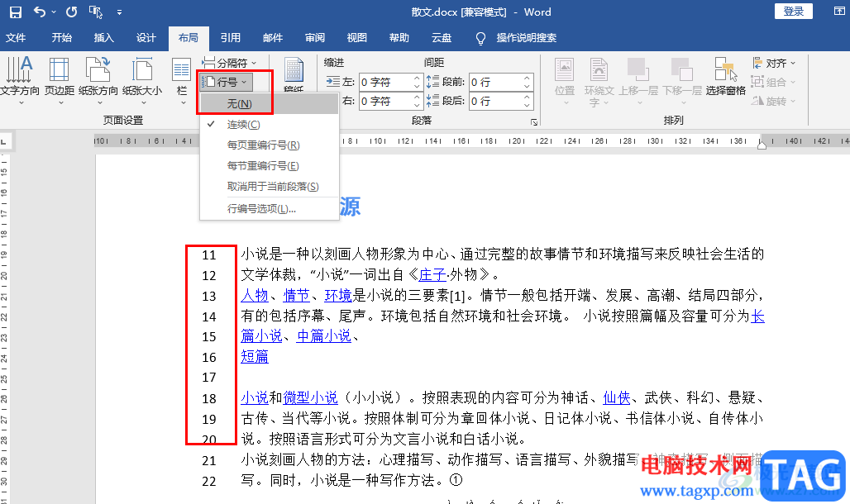Switch to the 插入 tab
Screen dimensions: 850x504
point(103,37)
